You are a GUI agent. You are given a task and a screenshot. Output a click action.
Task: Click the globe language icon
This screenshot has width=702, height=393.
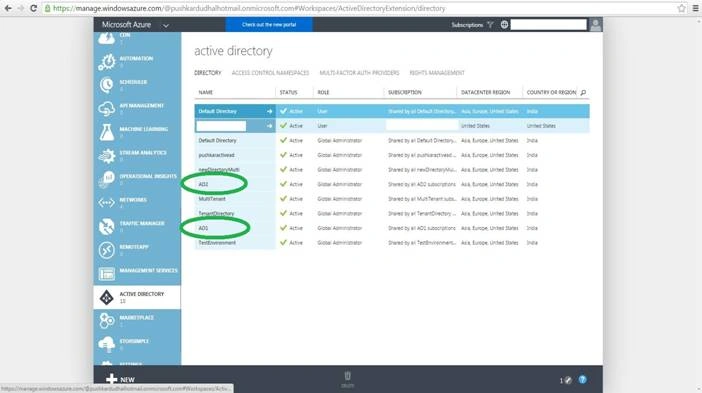coord(504,25)
